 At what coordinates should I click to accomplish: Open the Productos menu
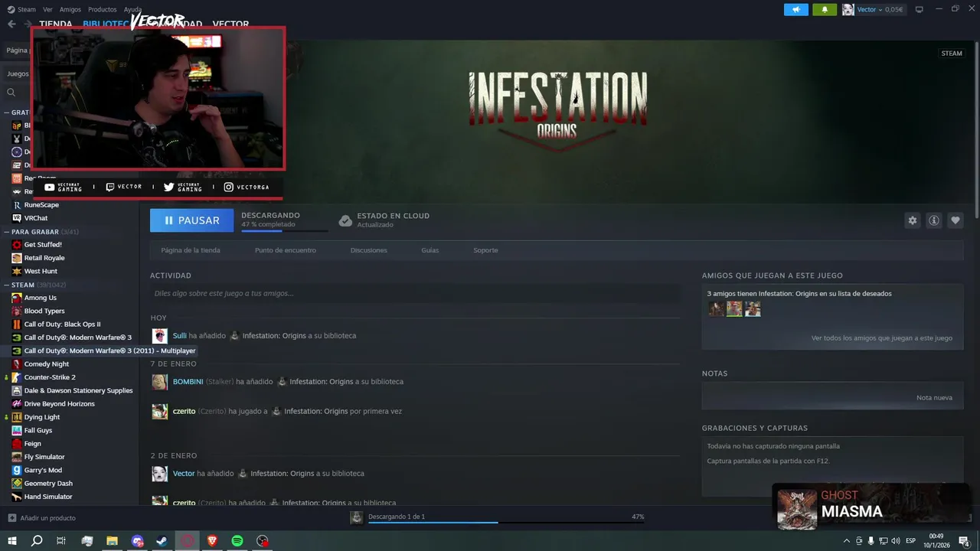point(102,9)
